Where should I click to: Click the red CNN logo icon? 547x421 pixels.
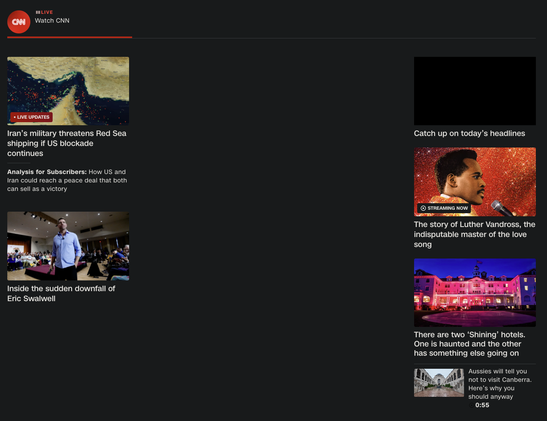19,22
